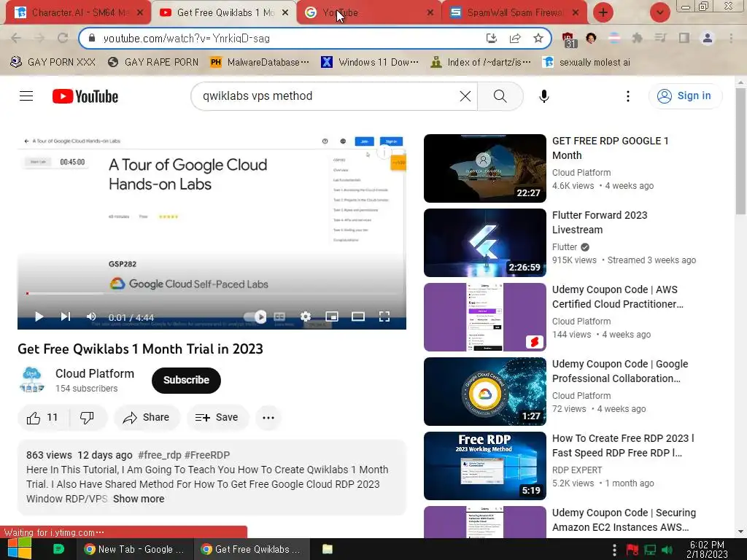
Task: Play the video
Action: 39,316
